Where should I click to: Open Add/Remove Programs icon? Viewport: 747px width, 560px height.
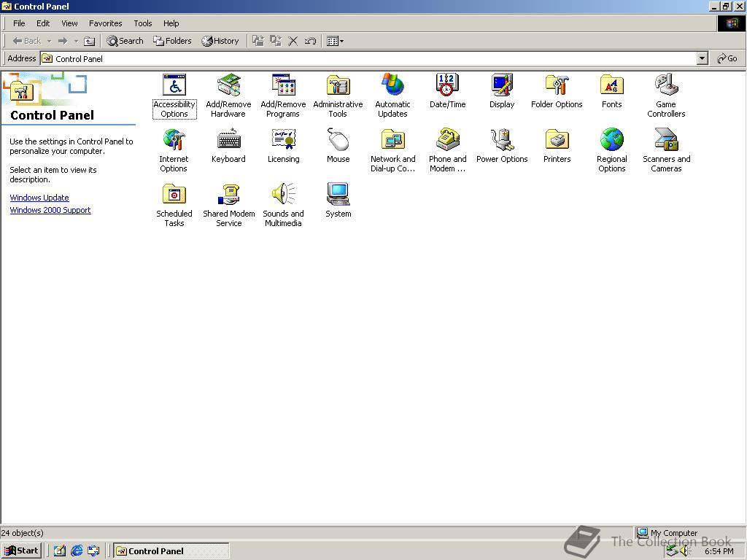click(x=283, y=96)
